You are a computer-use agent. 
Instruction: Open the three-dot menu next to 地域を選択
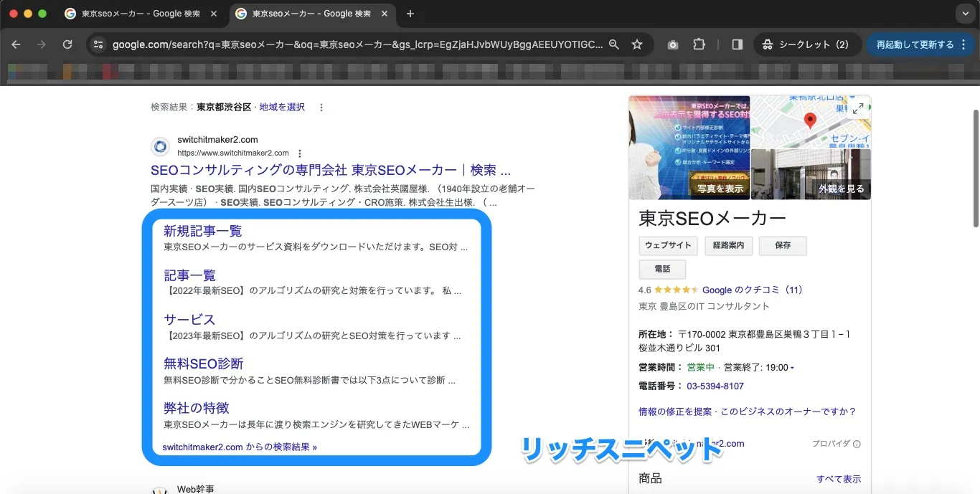[x=321, y=108]
